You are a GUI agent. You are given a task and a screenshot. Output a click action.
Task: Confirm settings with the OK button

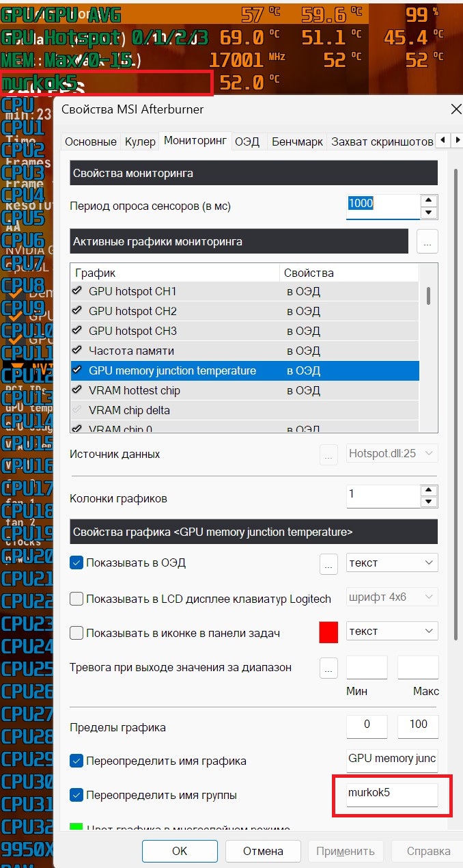tap(180, 851)
